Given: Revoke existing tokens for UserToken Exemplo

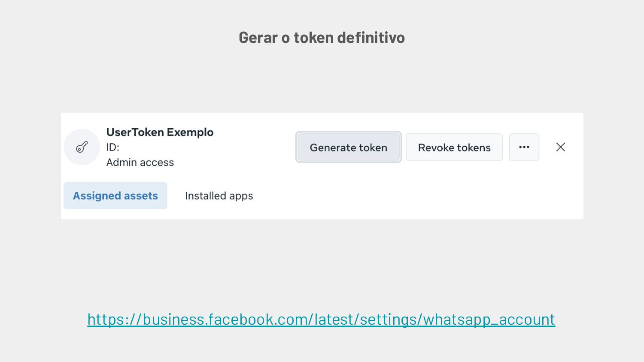Looking at the screenshot, I should (454, 147).
